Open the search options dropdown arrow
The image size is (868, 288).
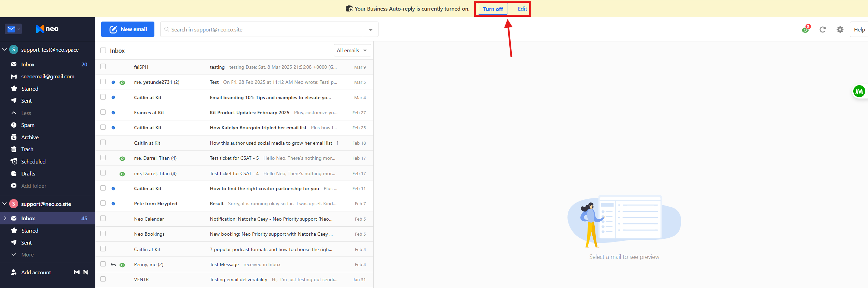371,30
